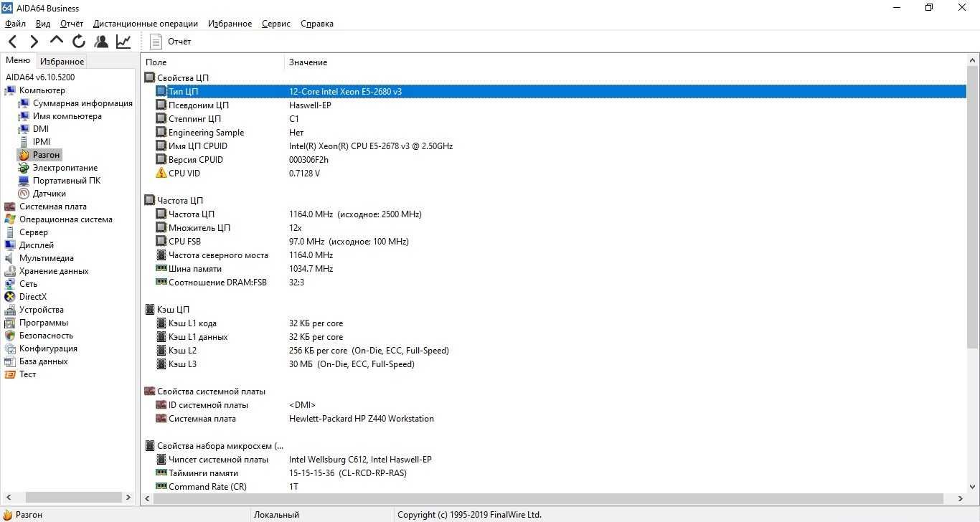Expand the Устройства category
This screenshot has height=522, width=980.
(41, 310)
